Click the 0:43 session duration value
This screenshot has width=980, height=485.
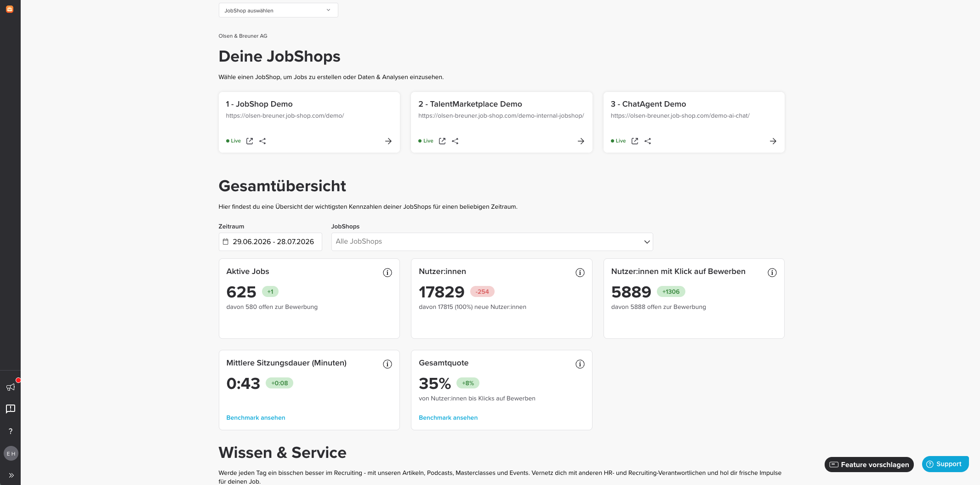(243, 383)
